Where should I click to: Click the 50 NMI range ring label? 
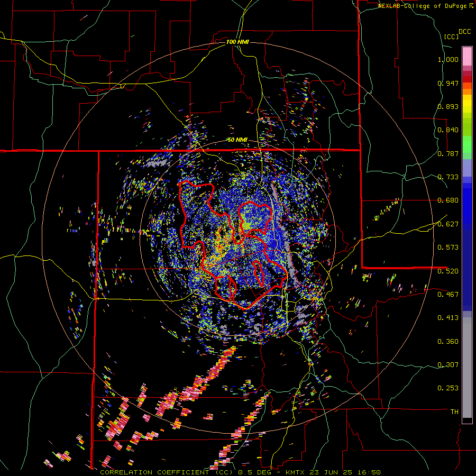pos(237,140)
